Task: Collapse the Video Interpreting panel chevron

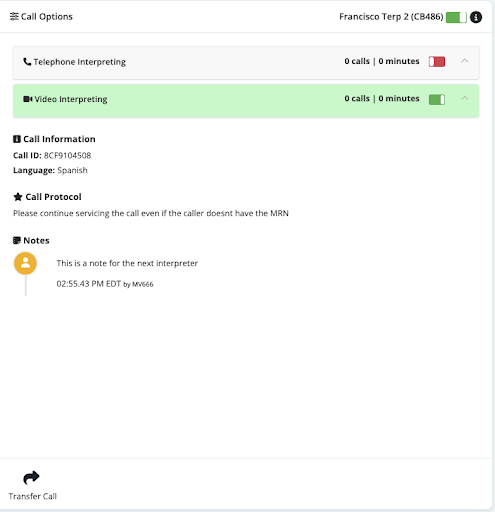Action: point(464,98)
